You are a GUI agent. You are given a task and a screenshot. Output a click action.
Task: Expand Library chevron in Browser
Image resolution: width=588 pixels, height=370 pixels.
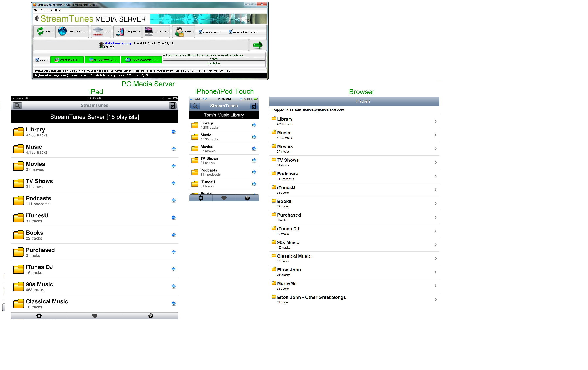[x=435, y=121]
